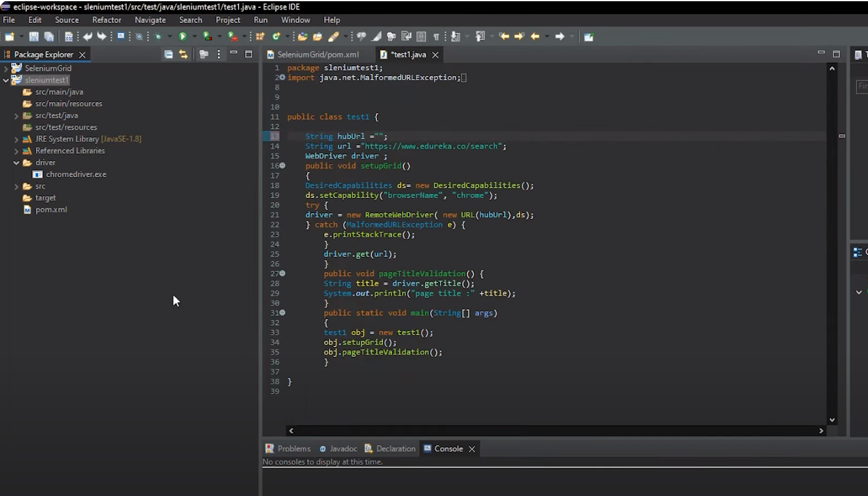Viewport: 868px width, 496px height.
Task: Open the Debug dropdown arrow
Action: coord(170,36)
